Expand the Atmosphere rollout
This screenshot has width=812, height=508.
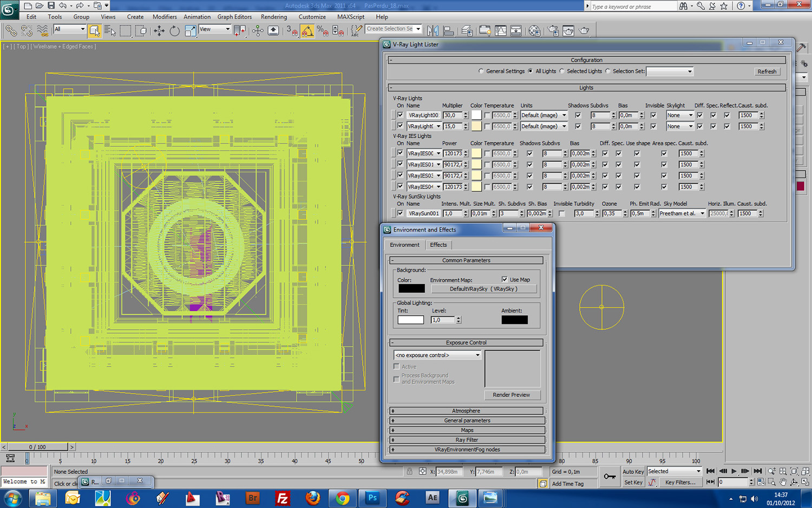(x=466, y=411)
